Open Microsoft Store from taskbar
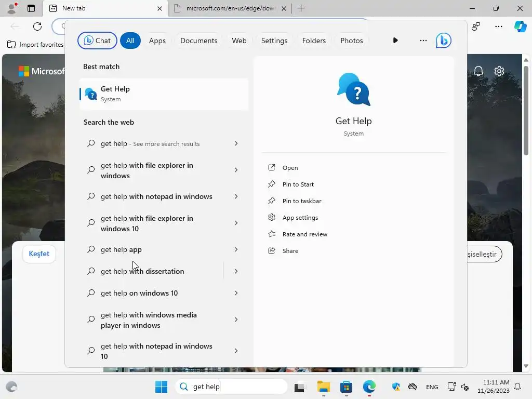Viewport: 532px width, 399px height. click(346, 387)
